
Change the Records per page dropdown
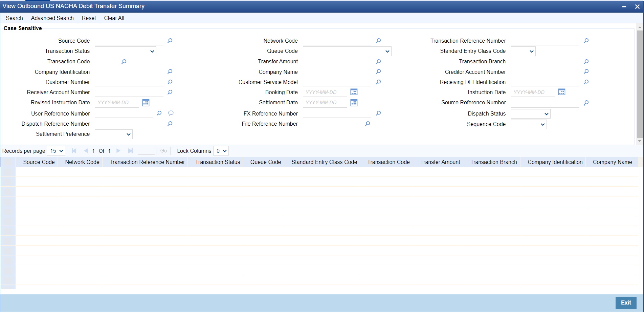56,151
